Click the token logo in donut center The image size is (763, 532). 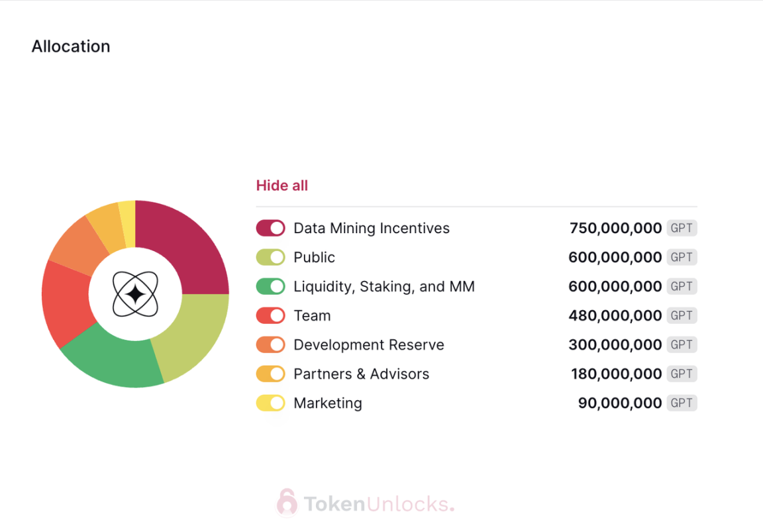click(135, 294)
